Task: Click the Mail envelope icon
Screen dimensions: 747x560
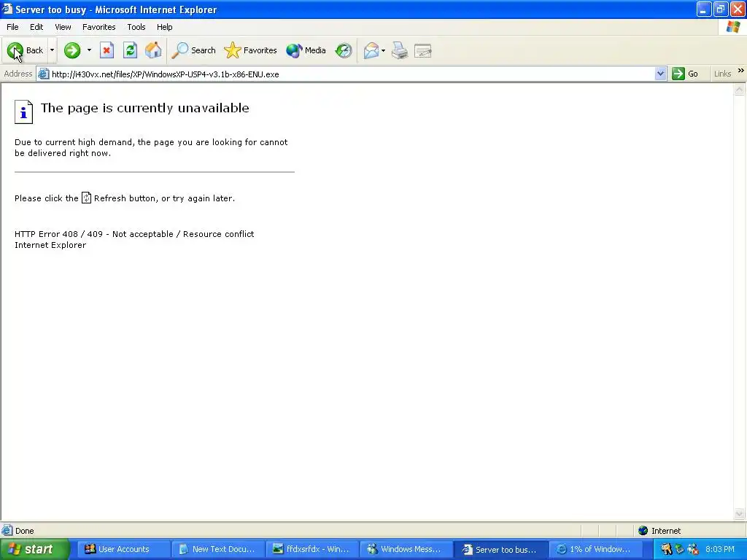Action: click(x=371, y=50)
